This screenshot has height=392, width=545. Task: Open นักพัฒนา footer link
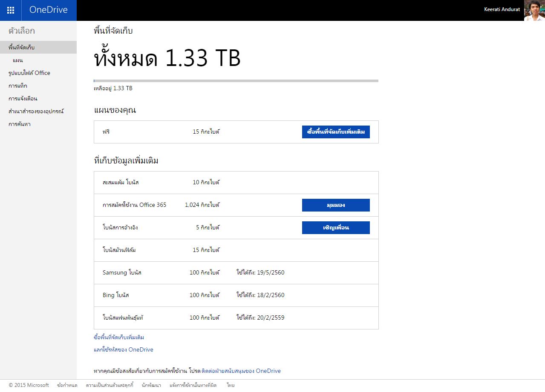pyautogui.click(x=152, y=385)
